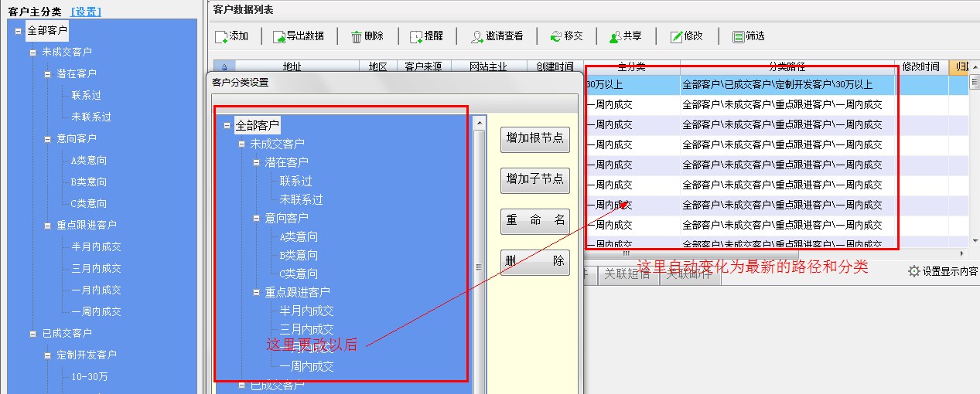Click the 导出数据 export toolbar icon
The height and width of the screenshot is (394, 980).
click(x=278, y=37)
